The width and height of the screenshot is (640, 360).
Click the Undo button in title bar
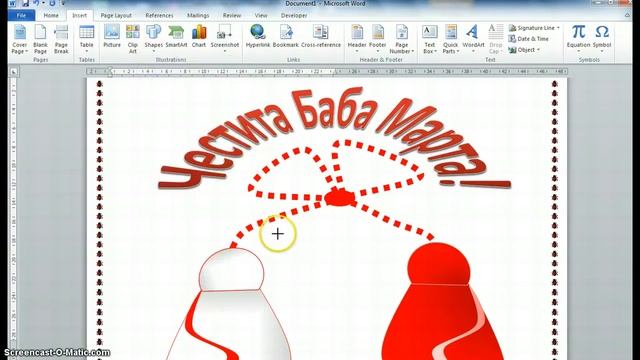click(x=36, y=3)
